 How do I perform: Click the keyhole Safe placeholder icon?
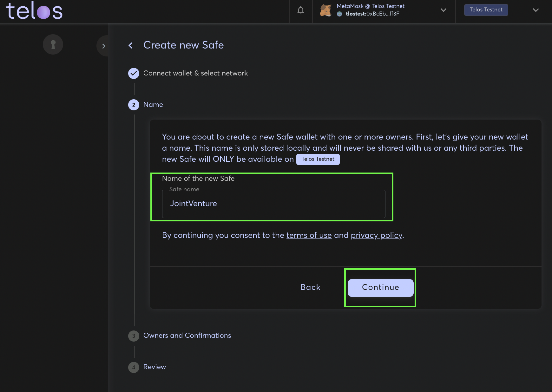[53, 44]
